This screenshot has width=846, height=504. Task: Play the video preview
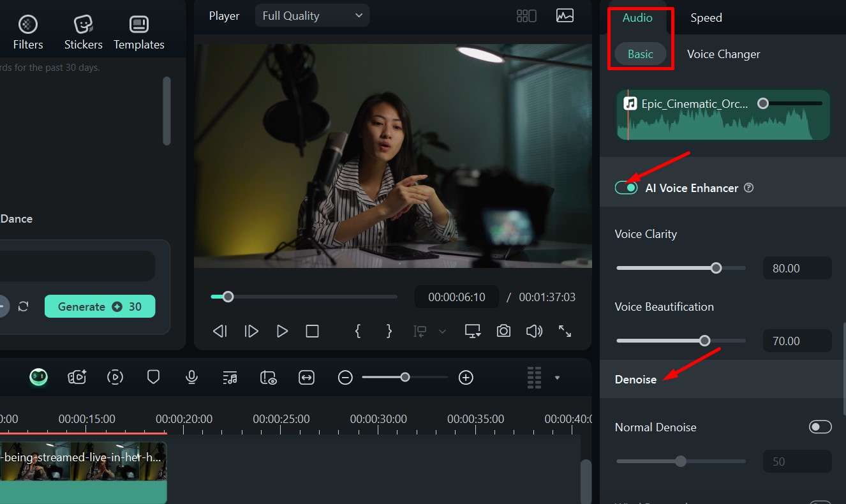(x=282, y=331)
